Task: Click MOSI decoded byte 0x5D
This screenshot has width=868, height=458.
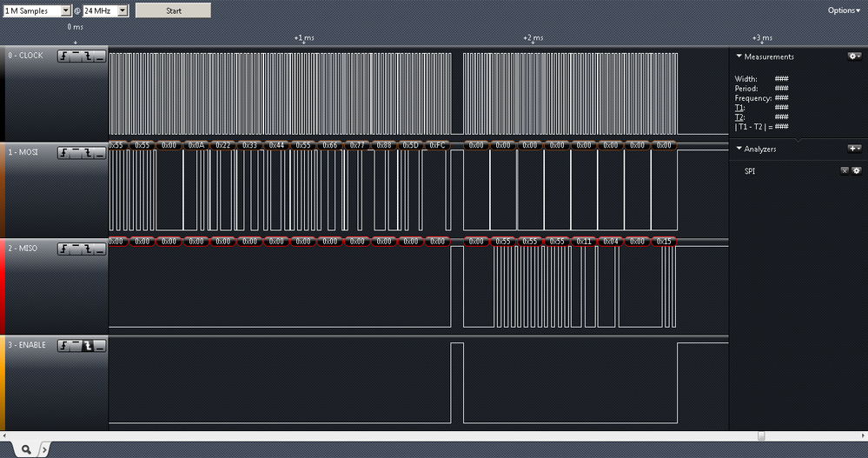Action: (x=410, y=145)
